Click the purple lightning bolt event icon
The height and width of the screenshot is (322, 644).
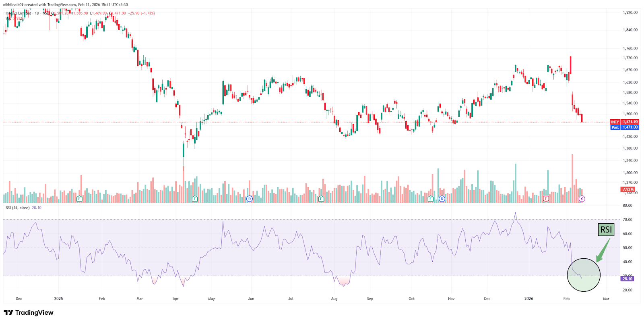[x=582, y=199]
